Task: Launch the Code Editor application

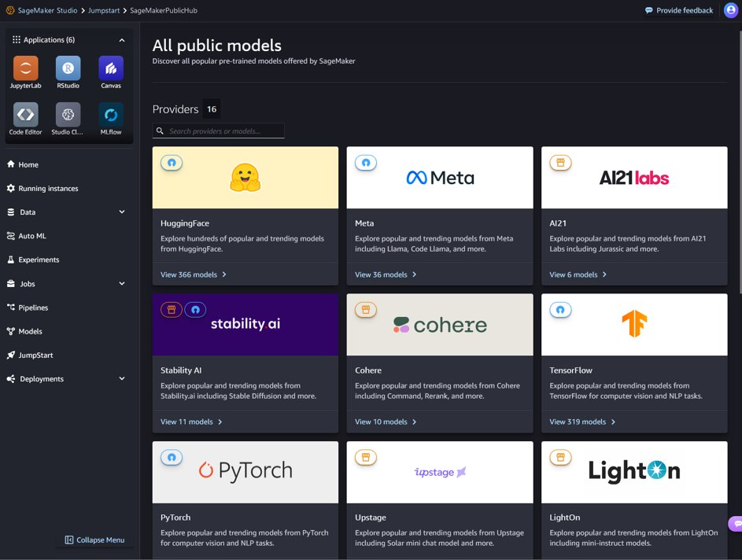Action: coord(25,115)
